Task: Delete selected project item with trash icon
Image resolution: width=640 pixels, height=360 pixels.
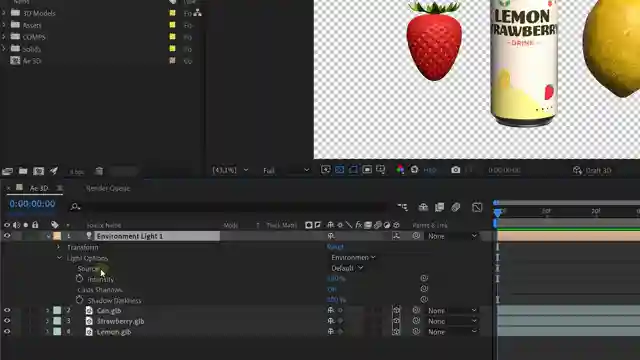Action: (99, 171)
